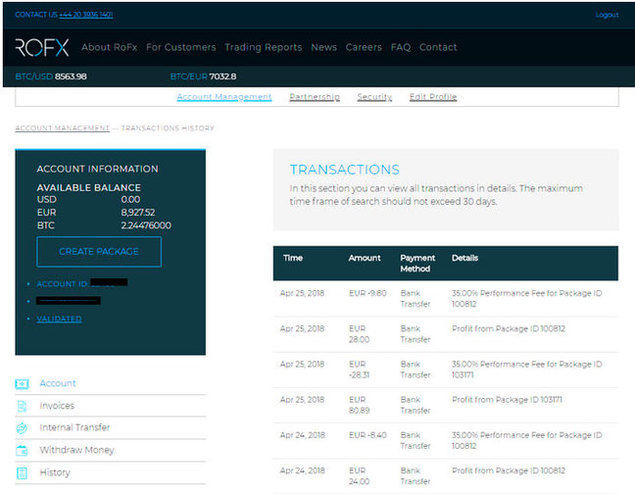Screen dimensions: 635x494
Task: Click the RoFx logo
Action: pos(42,47)
